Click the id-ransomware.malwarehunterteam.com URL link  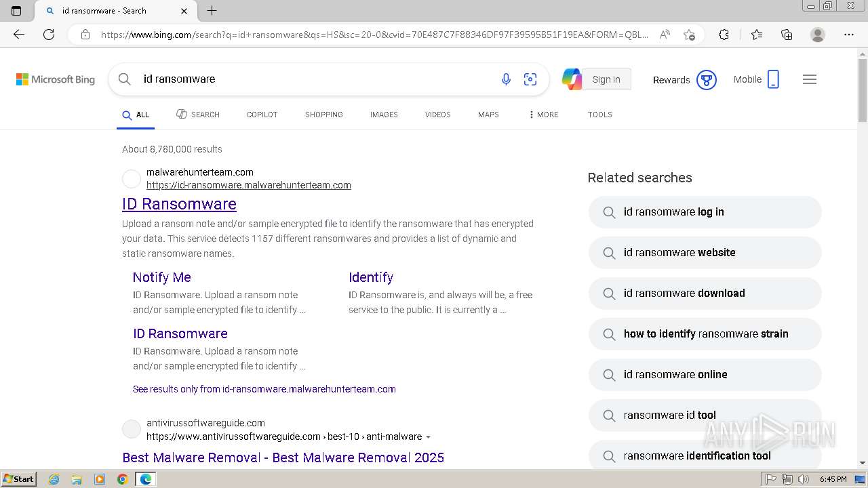point(249,185)
